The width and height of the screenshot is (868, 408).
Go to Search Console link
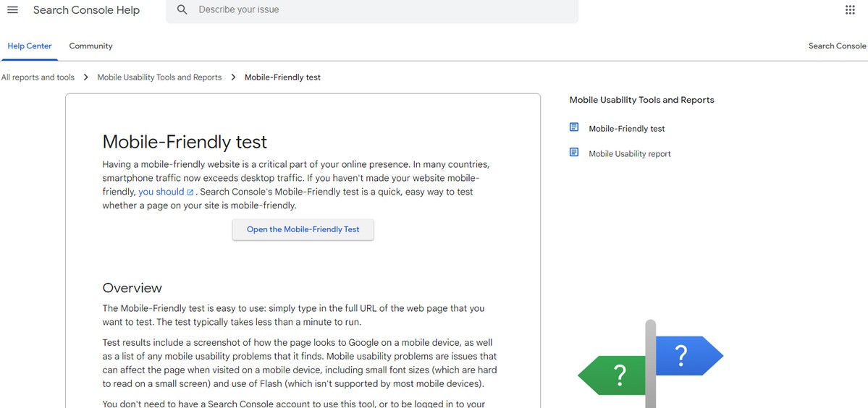coord(837,46)
